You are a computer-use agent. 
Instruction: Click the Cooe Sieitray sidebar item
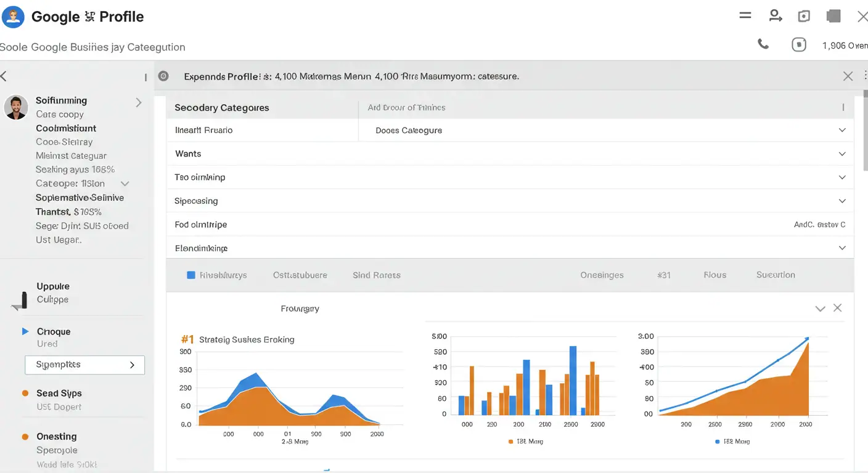(64, 142)
